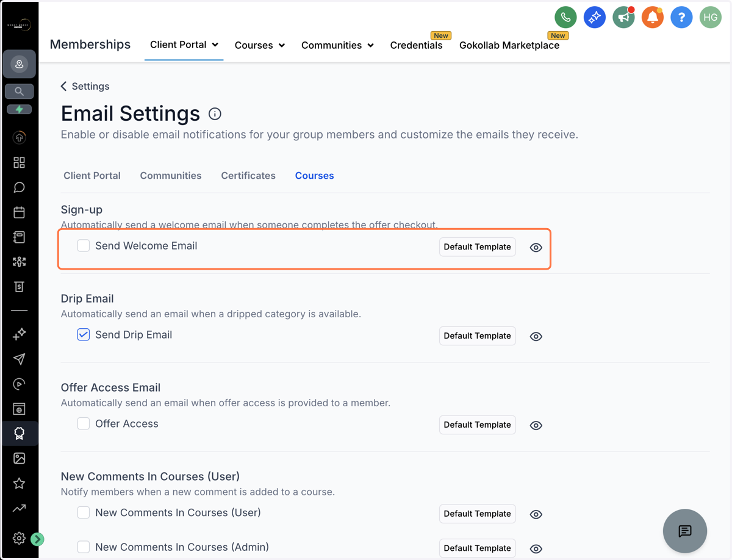Open the blue question mark help icon
Screen dimensions: 732x560
pos(681,17)
